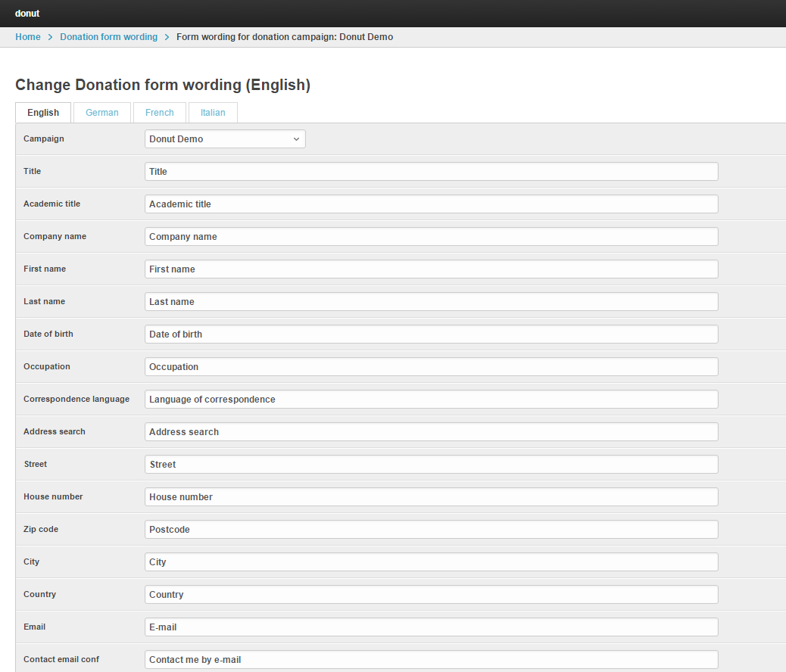
Task: Click the donut logo in the header
Action: [27, 13]
